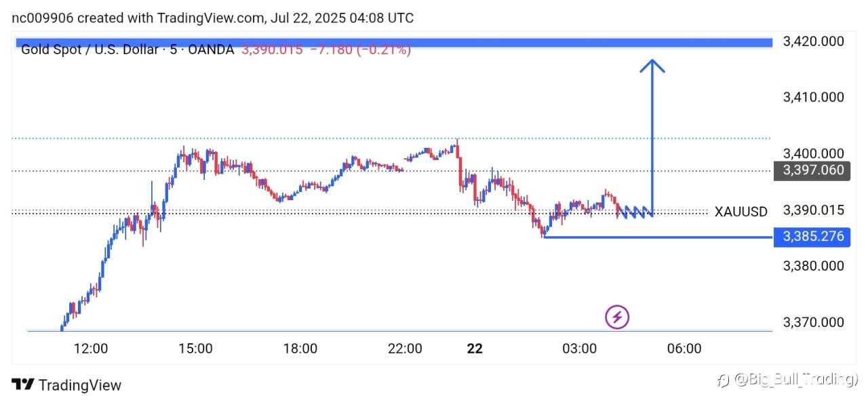Click the 3,390.015 current price on the axis

[x=813, y=210]
